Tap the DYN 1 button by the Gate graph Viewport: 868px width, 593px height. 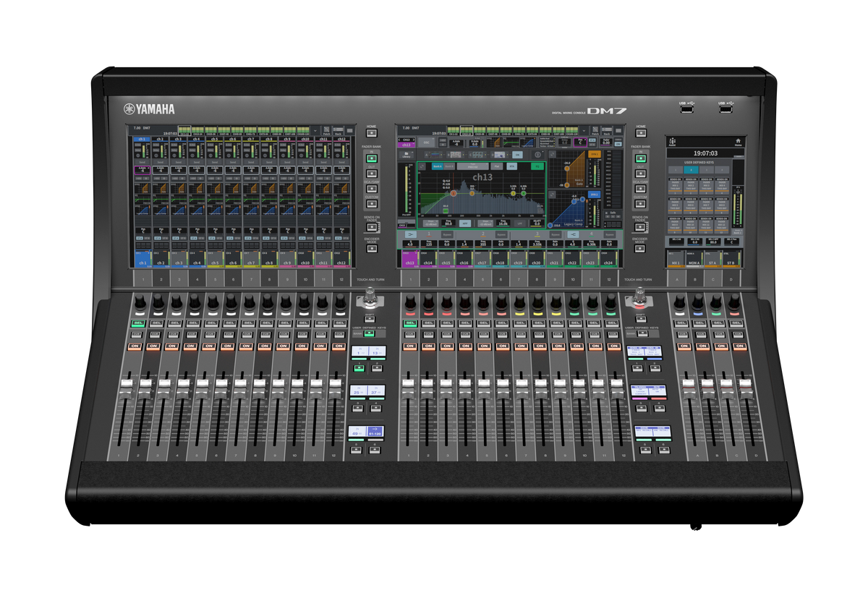tap(595, 154)
